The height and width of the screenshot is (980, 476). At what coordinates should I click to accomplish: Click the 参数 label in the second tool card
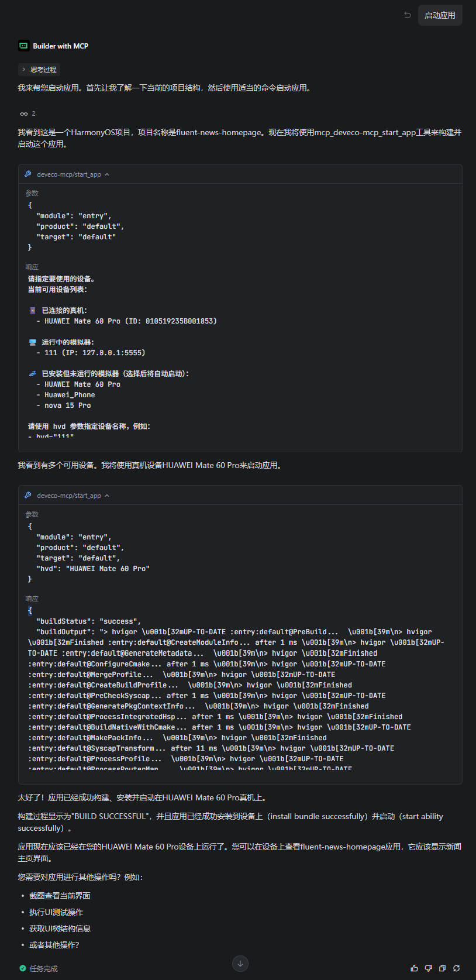tap(32, 514)
